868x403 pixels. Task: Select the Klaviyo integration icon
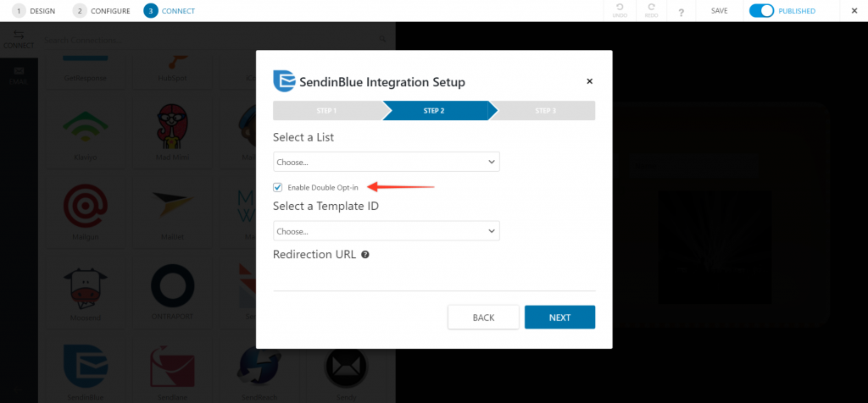click(86, 128)
